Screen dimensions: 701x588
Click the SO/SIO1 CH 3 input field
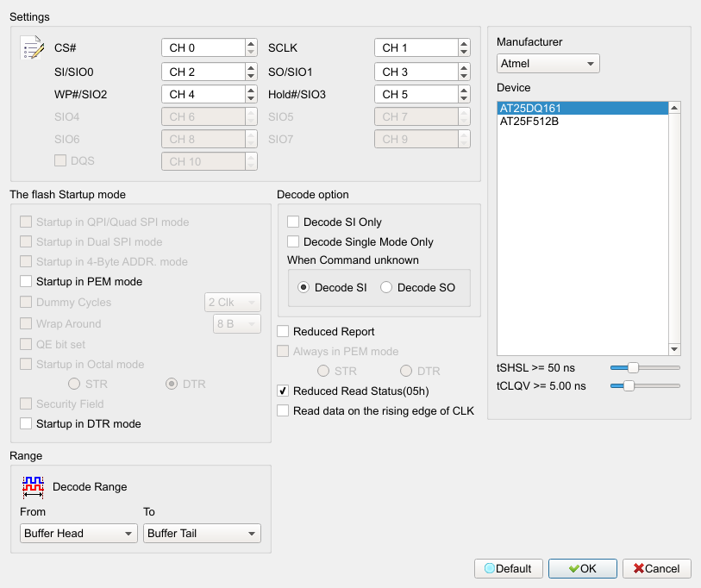coord(416,72)
